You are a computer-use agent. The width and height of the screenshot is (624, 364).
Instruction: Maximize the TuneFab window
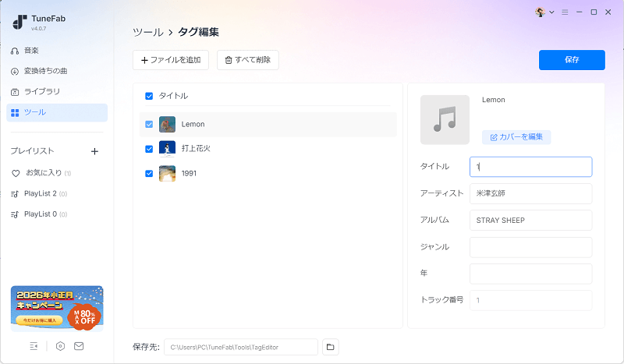[594, 12]
